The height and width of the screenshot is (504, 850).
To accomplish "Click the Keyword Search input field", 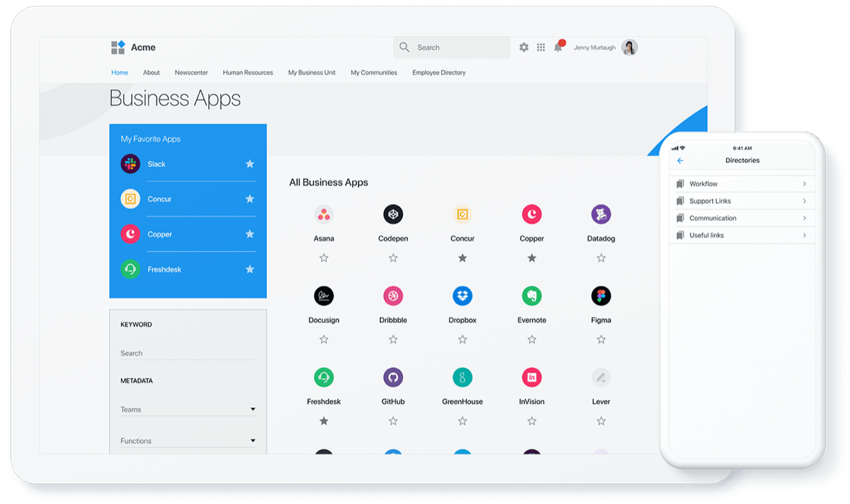I will (x=188, y=353).
